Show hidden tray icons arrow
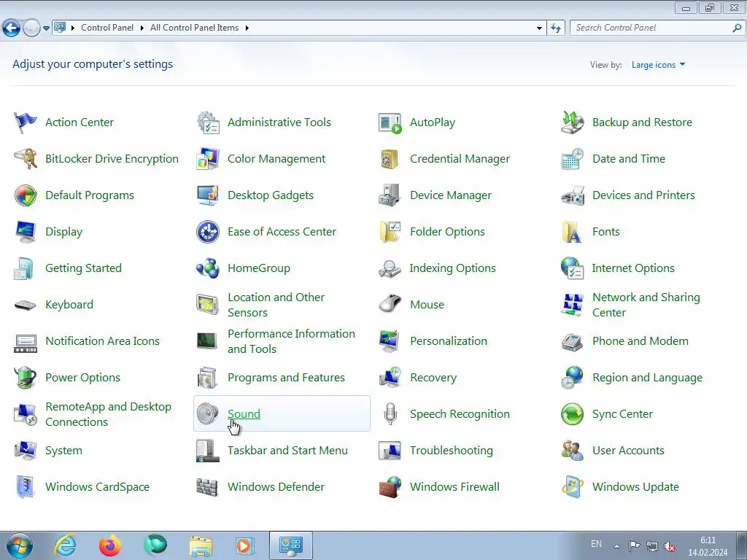The image size is (747, 560). pyautogui.click(x=616, y=546)
